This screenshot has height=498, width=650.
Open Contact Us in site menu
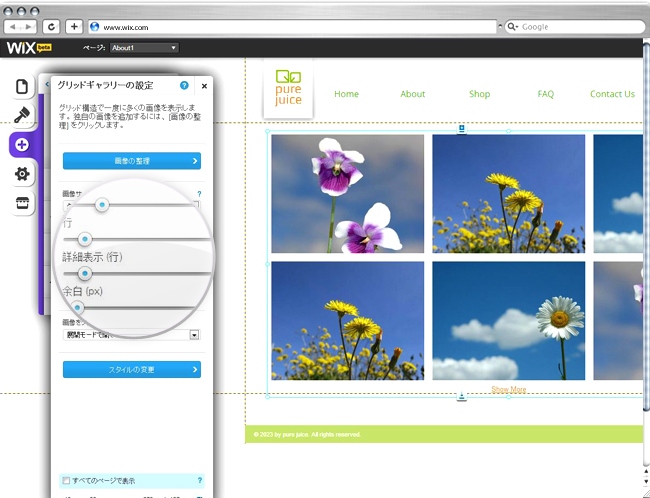click(x=612, y=94)
